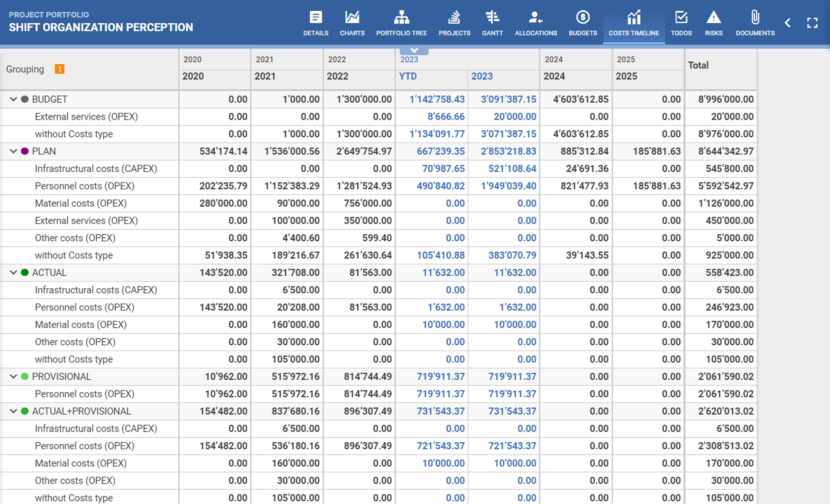Select PLAN 2025 value 185'881.63
The image size is (830, 504).
656,151
